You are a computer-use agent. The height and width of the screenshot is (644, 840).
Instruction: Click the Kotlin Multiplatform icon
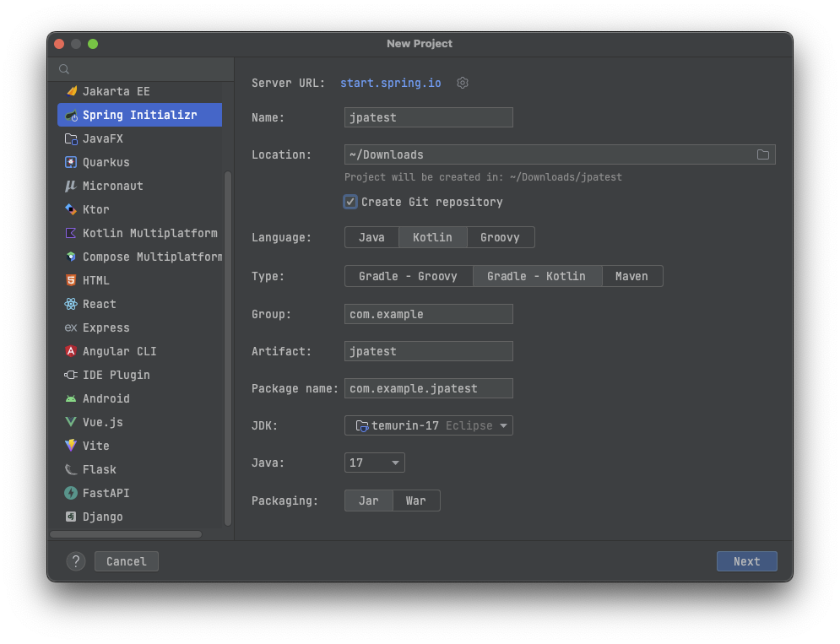[x=71, y=232]
